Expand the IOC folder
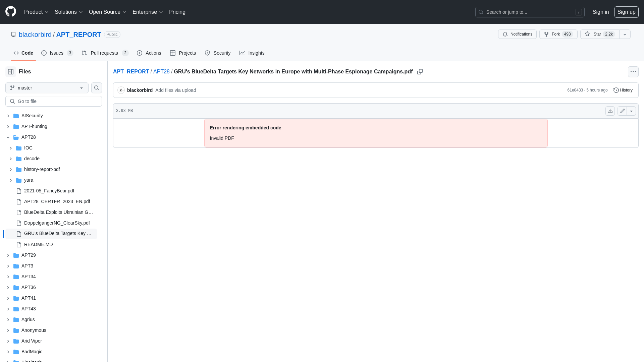Image resolution: width=644 pixels, height=362 pixels. click(11, 148)
